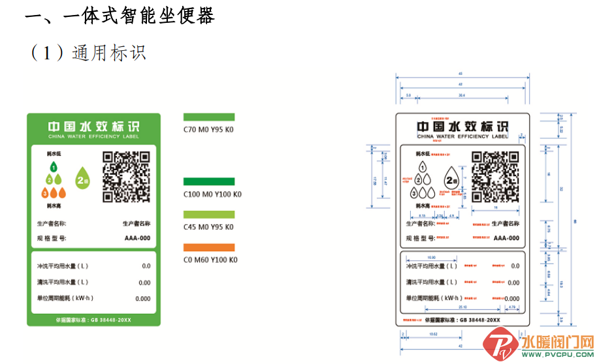Click black 'GB 38448-20XX' footer in drawing
Image resolution: width=597 pixels, height=364 pixels.
[479, 320]
